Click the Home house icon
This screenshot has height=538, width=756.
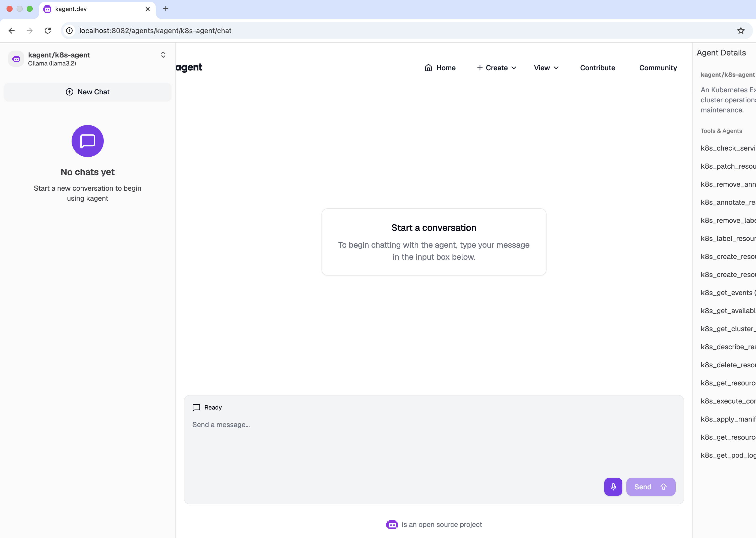(x=428, y=68)
